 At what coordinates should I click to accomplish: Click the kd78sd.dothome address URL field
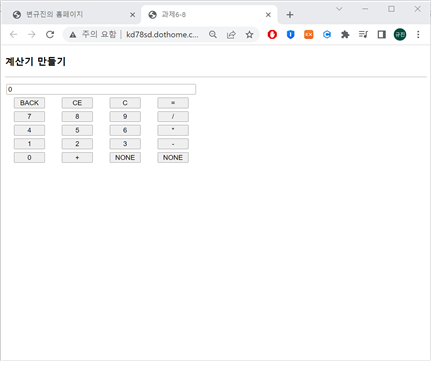(162, 34)
